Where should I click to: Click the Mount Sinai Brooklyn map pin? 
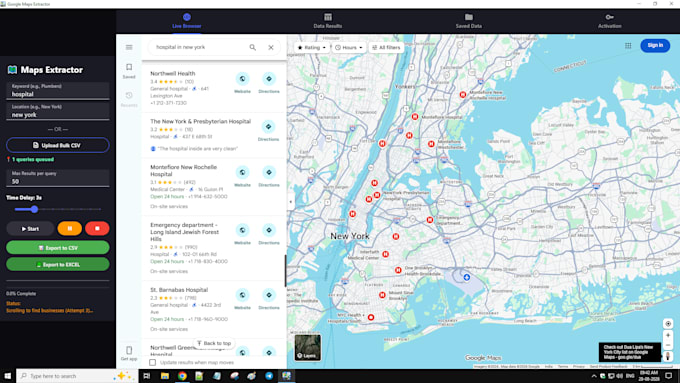pos(382,295)
